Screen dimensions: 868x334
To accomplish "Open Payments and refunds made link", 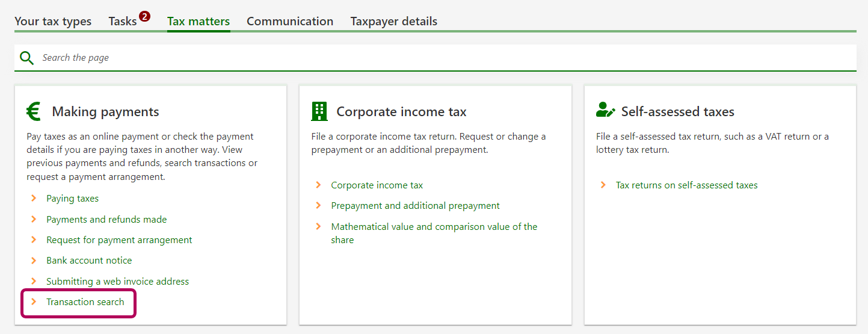I will (x=106, y=220).
